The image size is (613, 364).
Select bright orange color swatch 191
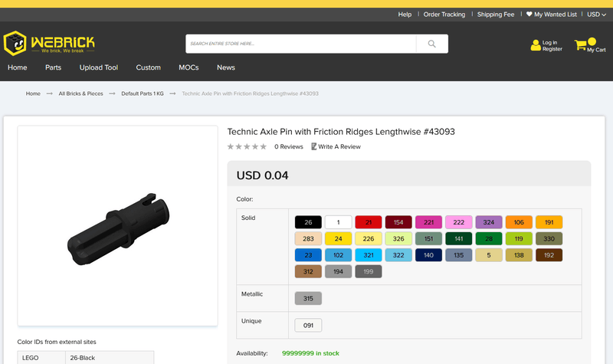coord(549,222)
